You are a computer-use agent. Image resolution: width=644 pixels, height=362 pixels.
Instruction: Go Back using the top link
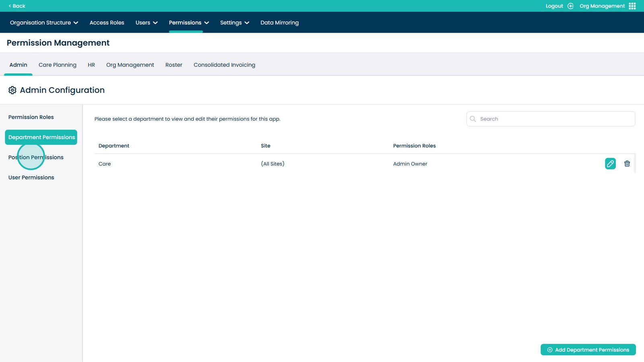[x=17, y=6]
